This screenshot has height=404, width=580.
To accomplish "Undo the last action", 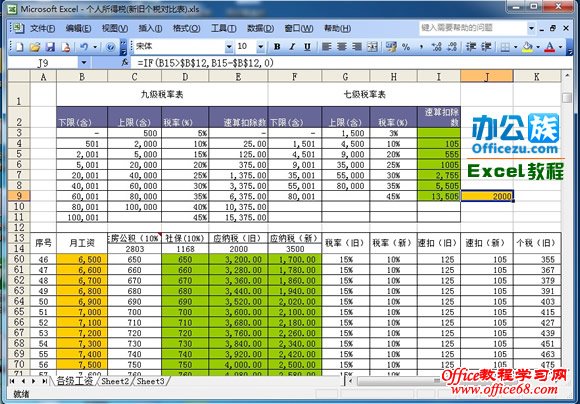I will point(84,47).
